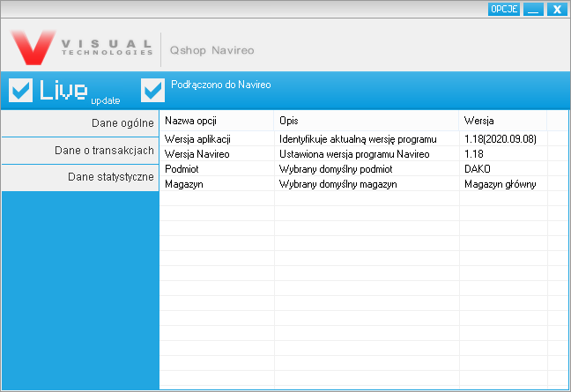Toggle the Podłączono do Navireo checkbox
This screenshot has height=392, width=571.
[x=152, y=90]
